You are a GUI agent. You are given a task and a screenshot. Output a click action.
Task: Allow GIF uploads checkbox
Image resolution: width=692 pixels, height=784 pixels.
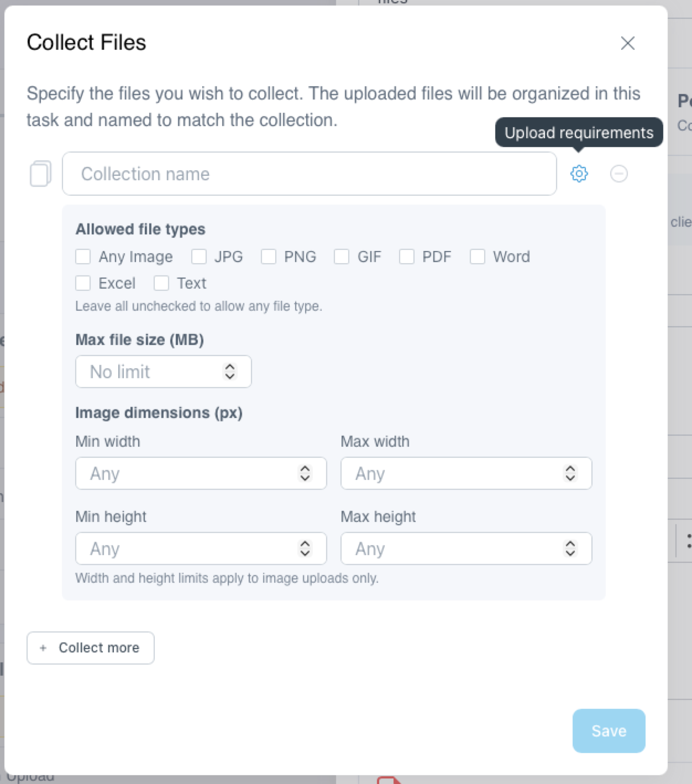[x=342, y=257]
